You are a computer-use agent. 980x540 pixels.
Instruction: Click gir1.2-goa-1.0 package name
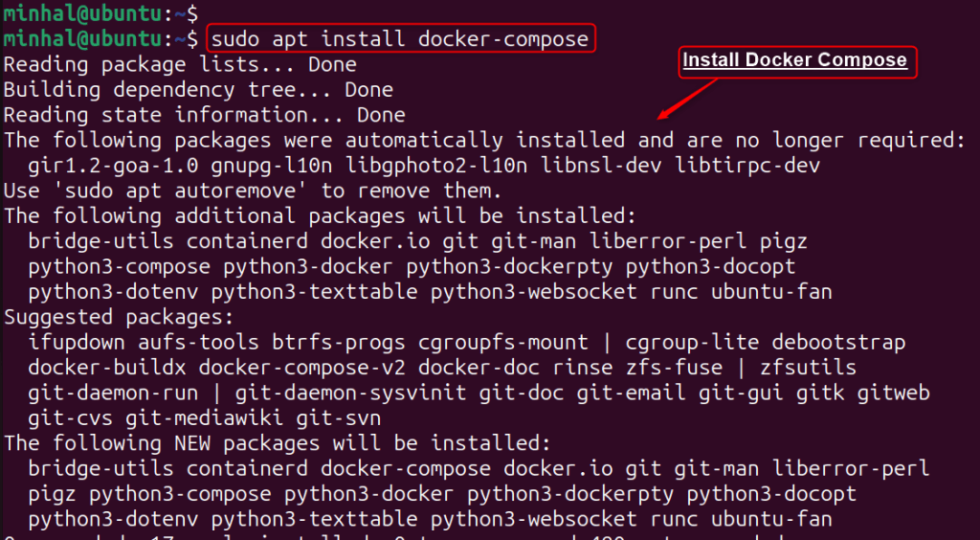113,166
